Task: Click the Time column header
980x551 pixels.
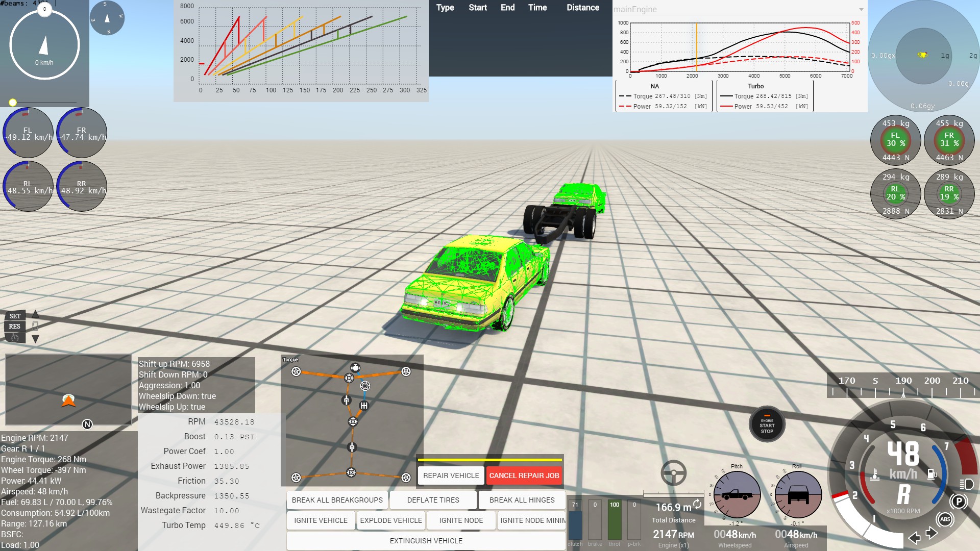Action: click(537, 8)
